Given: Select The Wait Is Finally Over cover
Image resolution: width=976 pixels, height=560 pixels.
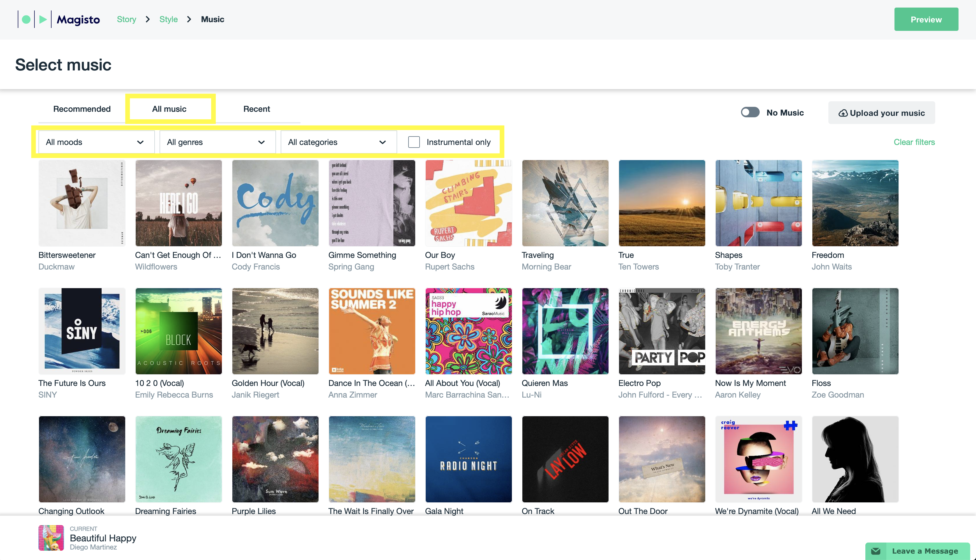Looking at the screenshot, I should pyautogui.click(x=372, y=459).
